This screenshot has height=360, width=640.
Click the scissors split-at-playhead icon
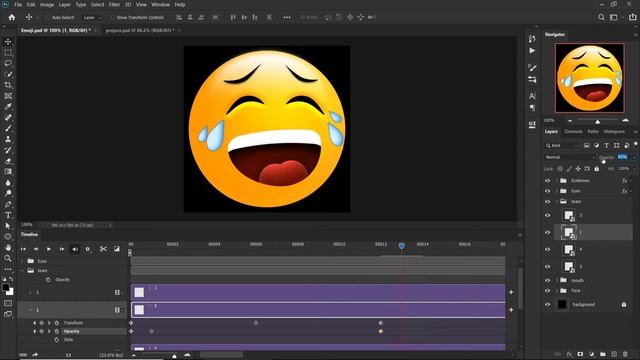click(103, 249)
